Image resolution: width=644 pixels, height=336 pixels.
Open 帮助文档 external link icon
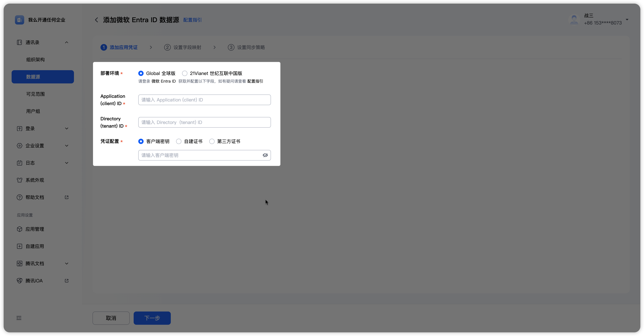66,197
